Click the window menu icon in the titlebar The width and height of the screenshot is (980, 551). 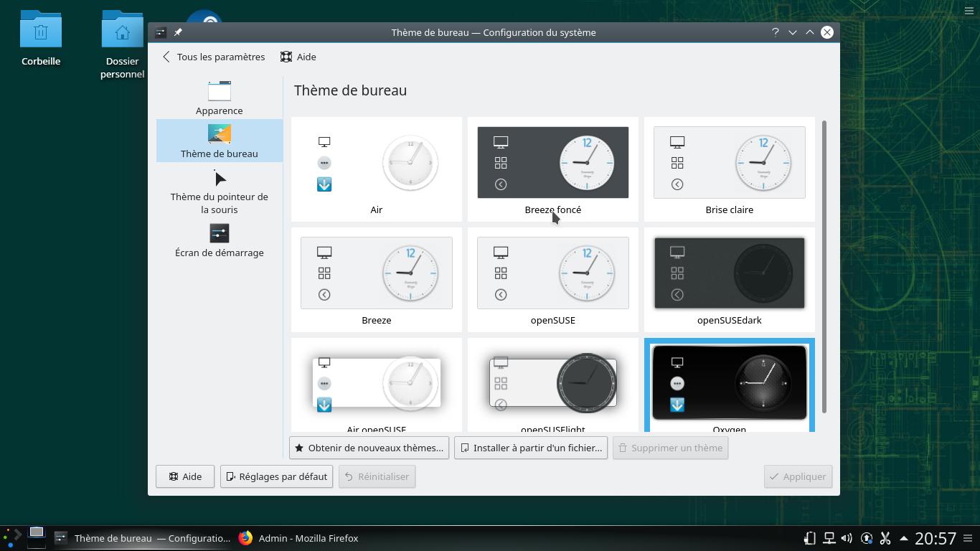[x=161, y=32]
